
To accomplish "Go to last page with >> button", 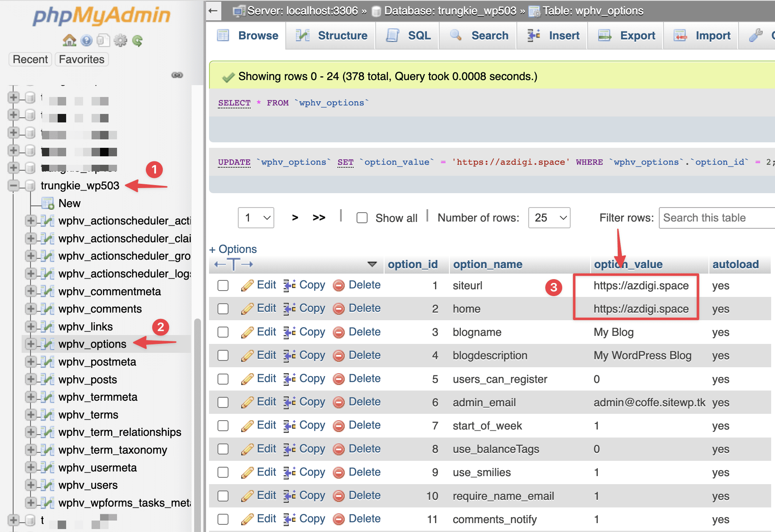I will 319,218.
